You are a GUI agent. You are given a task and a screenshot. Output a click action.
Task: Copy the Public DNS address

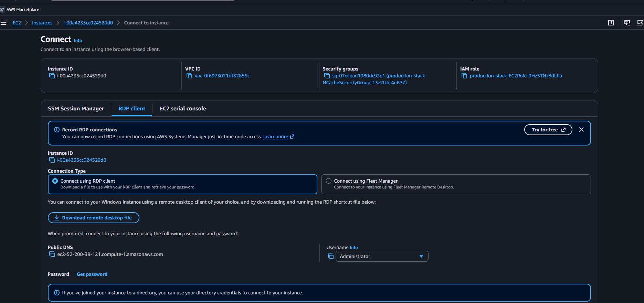point(52,254)
